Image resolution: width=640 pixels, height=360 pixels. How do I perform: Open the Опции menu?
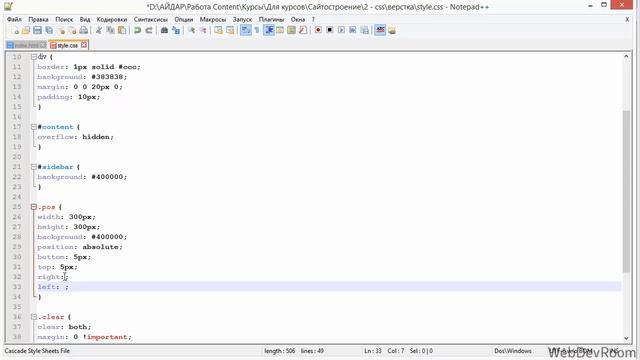pyautogui.click(x=184, y=19)
